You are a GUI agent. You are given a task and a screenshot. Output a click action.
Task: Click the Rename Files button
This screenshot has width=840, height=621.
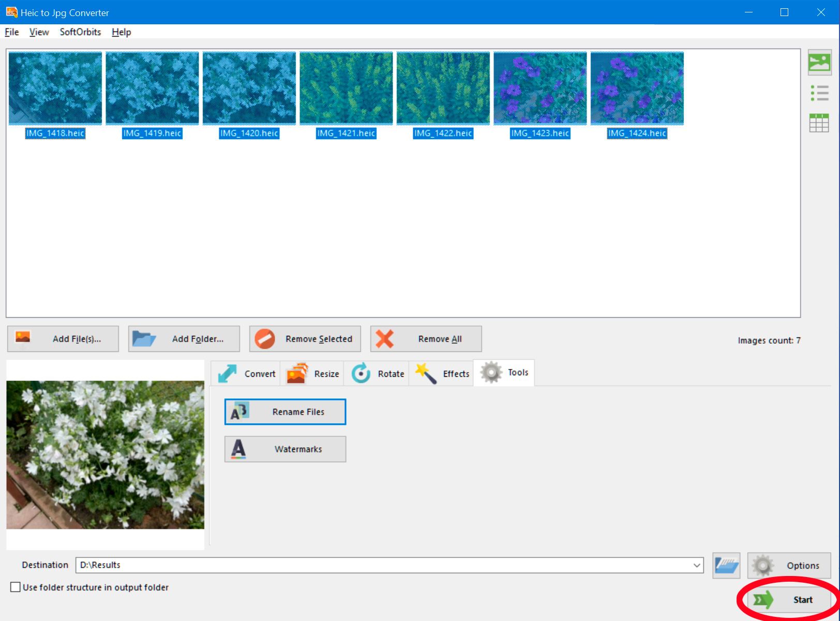click(x=285, y=412)
